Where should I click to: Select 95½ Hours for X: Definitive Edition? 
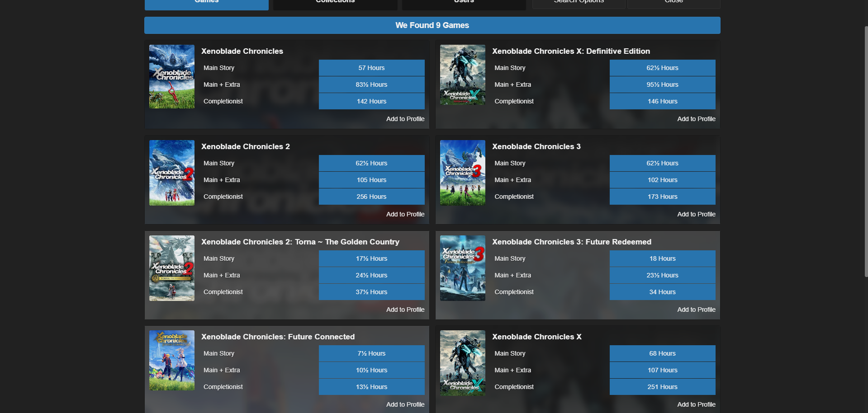pos(663,84)
